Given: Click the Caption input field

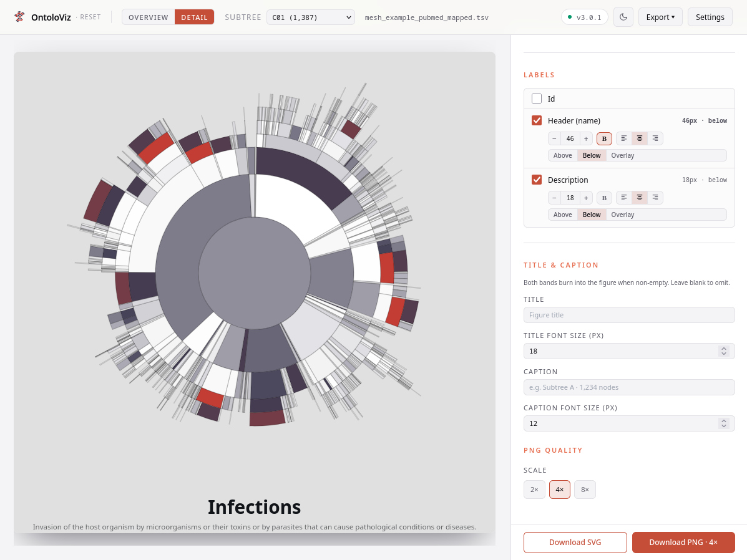Looking at the screenshot, I should pyautogui.click(x=629, y=387).
